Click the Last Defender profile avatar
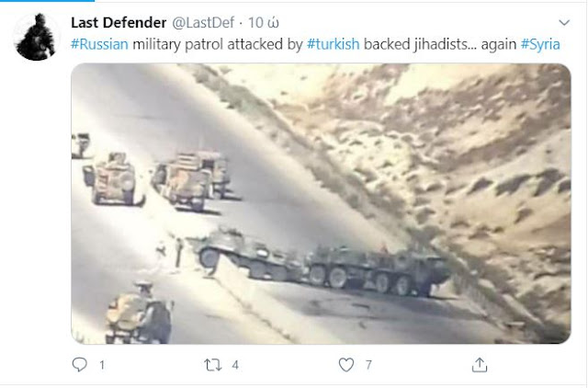Image resolution: width=588 pixels, height=388 pixels. tap(37, 37)
